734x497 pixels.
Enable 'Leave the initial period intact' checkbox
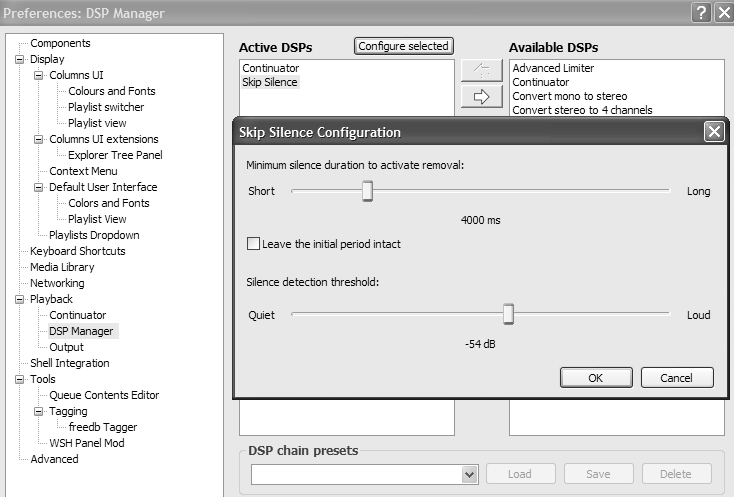coord(254,244)
